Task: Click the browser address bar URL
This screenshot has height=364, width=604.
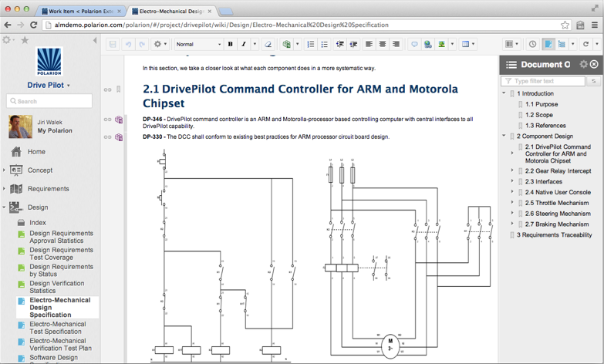Action: (x=221, y=25)
